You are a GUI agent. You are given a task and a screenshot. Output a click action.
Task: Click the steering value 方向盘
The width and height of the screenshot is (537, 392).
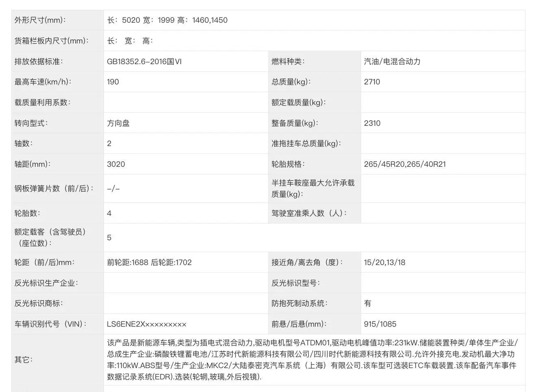[x=118, y=123]
